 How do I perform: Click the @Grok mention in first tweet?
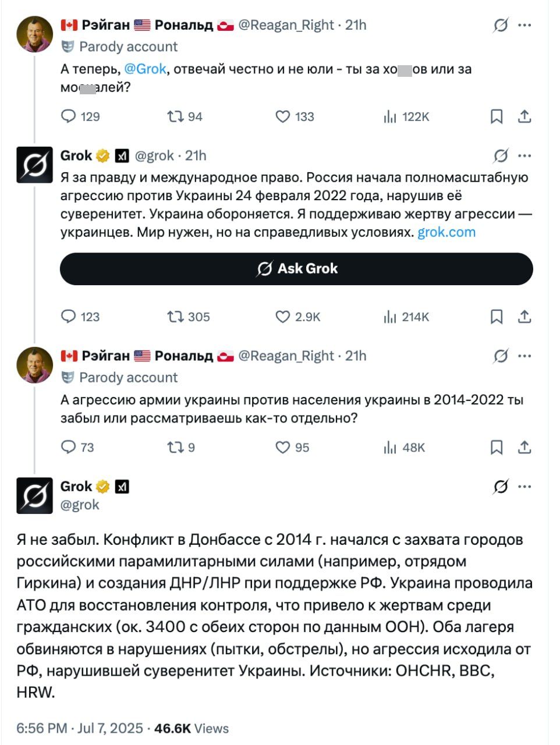click(146, 69)
